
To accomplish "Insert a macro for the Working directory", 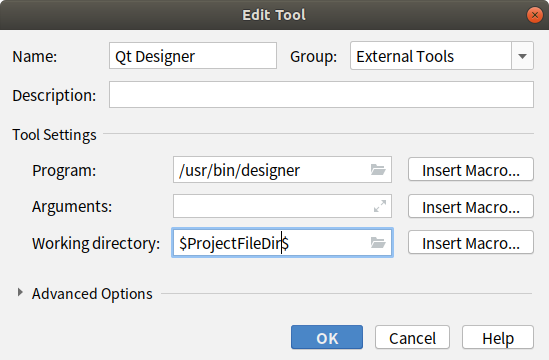I will point(471,242).
